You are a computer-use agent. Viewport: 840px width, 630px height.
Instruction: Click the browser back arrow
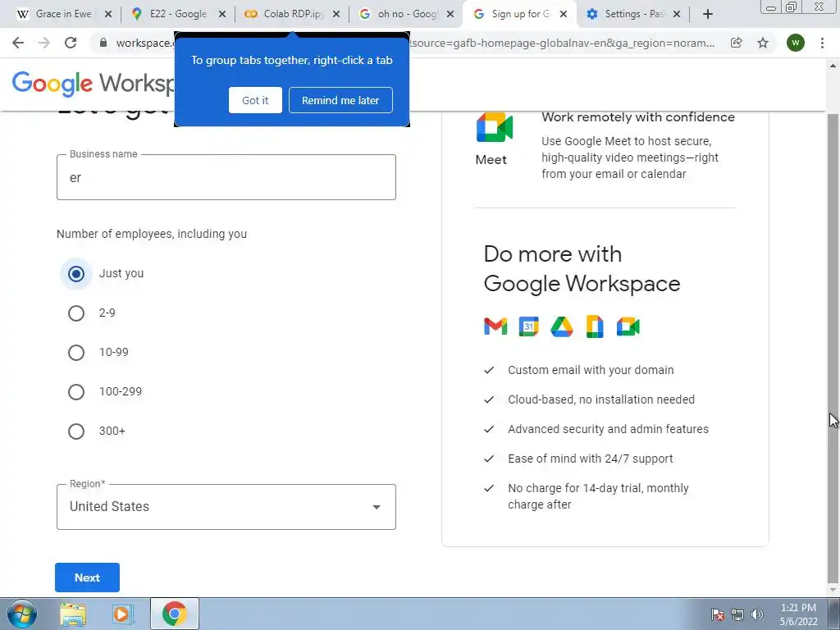(18, 43)
